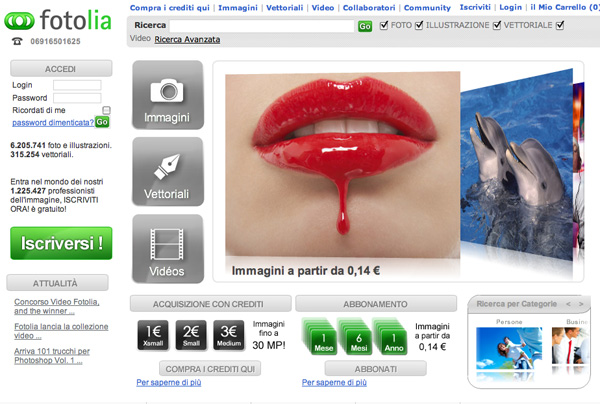The width and height of the screenshot is (600, 404).
Task: Open Fotolia lancia la collezione video link
Action: coord(61,331)
